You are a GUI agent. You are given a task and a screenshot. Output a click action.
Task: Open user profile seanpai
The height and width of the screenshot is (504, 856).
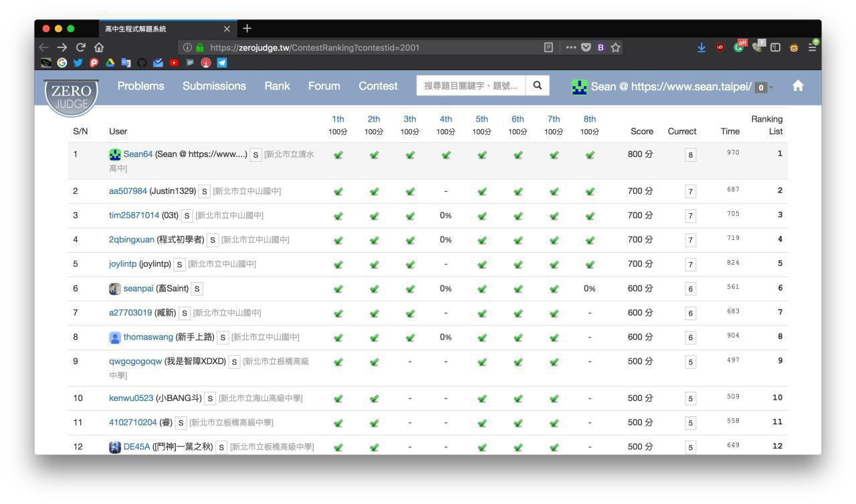(138, 288)
